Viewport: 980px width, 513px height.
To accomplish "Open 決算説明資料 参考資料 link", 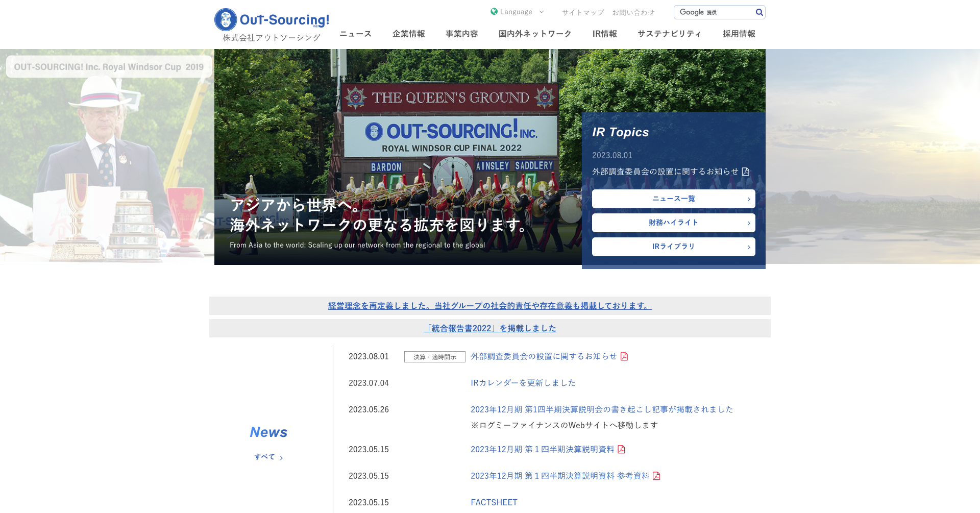I will tap(560, 476).
